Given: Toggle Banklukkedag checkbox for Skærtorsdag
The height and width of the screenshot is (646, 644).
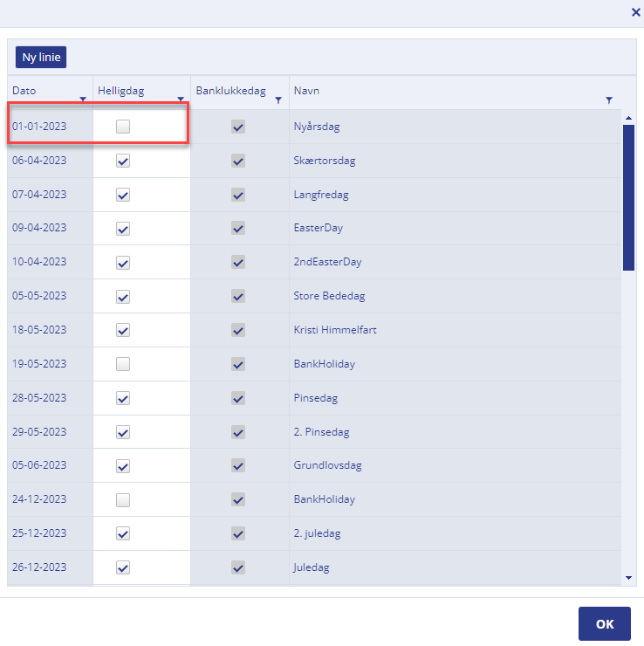Looking at the screenshot, I should click(x=238, y=161).
